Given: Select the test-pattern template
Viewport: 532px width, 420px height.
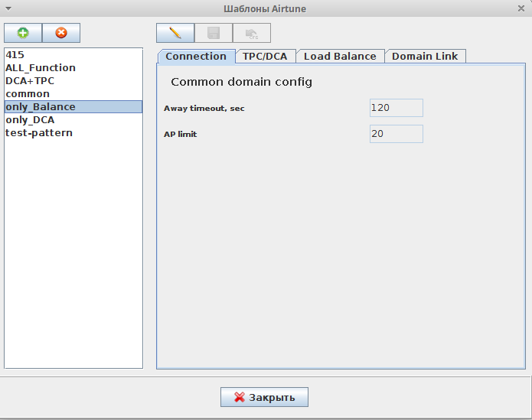Looking at the screenshot, I should (73, 132).
